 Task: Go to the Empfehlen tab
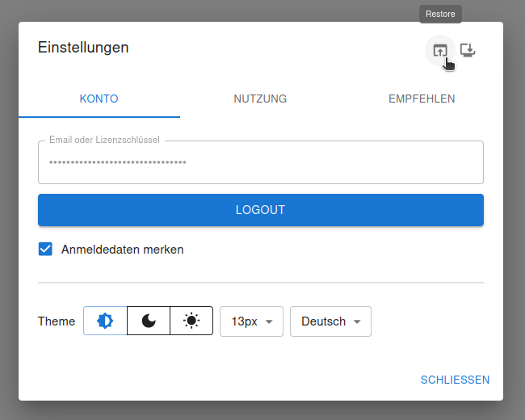coord(422,99)
